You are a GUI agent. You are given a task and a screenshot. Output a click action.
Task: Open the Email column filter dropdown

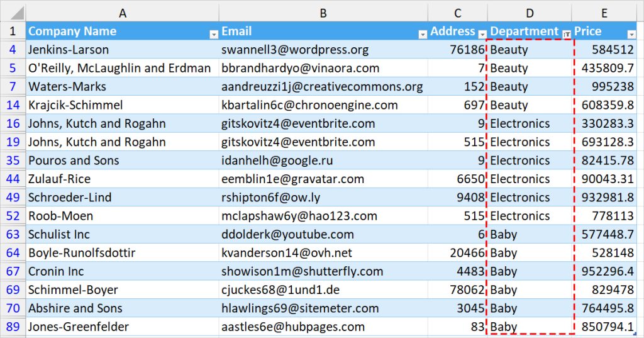click(423, 35)
